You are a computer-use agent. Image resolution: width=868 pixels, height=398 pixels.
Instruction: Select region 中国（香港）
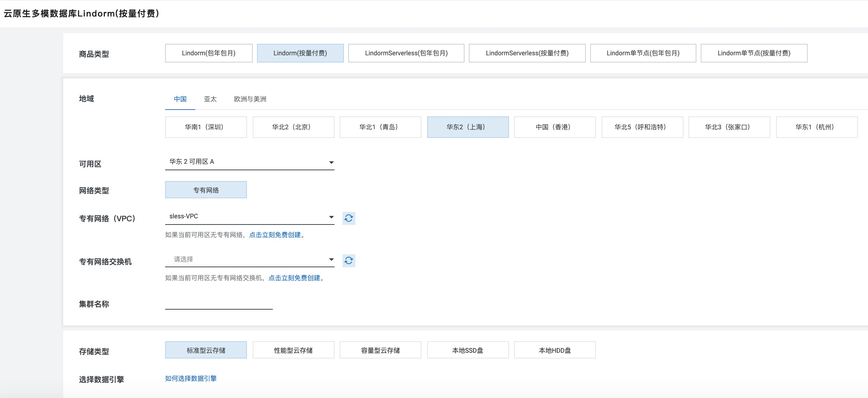(x=555, y=127)
